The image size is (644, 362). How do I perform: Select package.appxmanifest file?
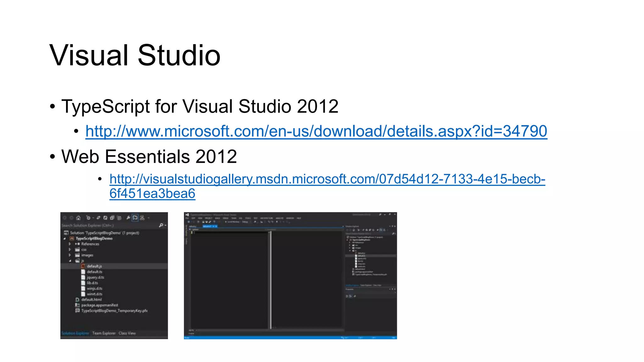click(x=100, y=305)
